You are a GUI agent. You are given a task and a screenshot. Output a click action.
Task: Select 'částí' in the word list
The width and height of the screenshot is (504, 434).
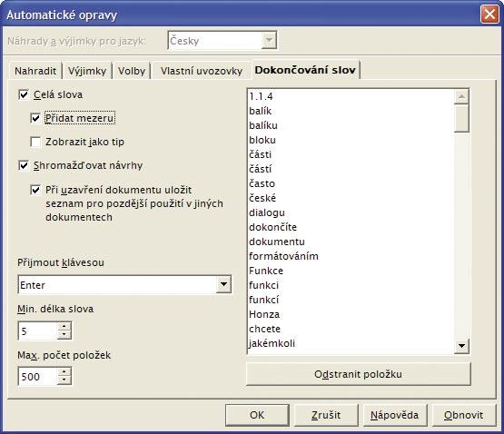[x=351, y=169]
